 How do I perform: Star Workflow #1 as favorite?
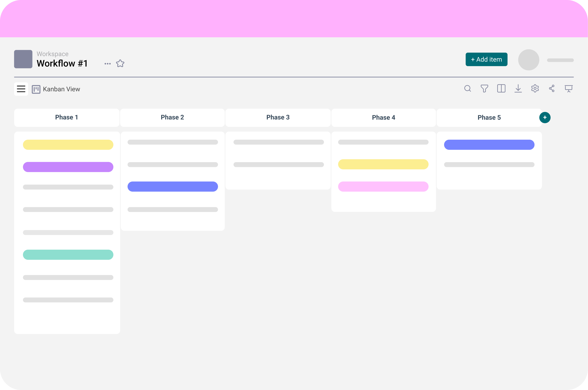[120, 63]
